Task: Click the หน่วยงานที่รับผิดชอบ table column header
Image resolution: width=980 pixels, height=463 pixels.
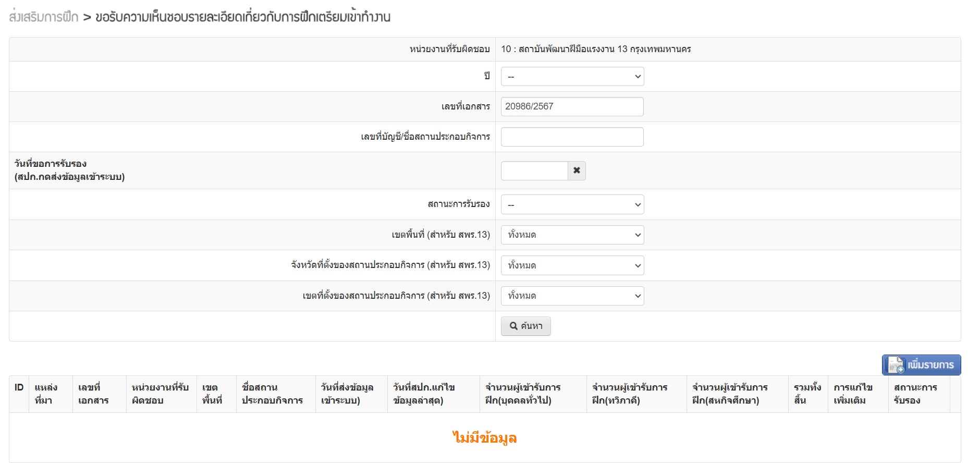Action: (x=160, y=394)
